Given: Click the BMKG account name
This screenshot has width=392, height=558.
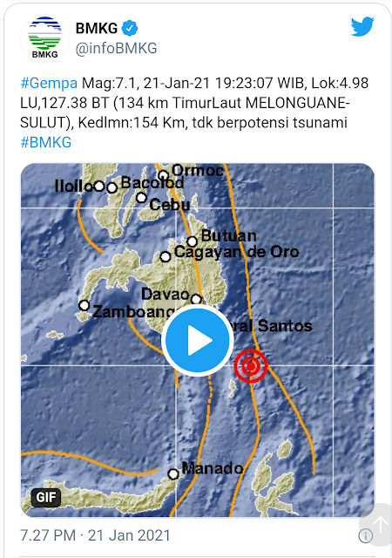Looking at the screenshot, I should (97, 28).
